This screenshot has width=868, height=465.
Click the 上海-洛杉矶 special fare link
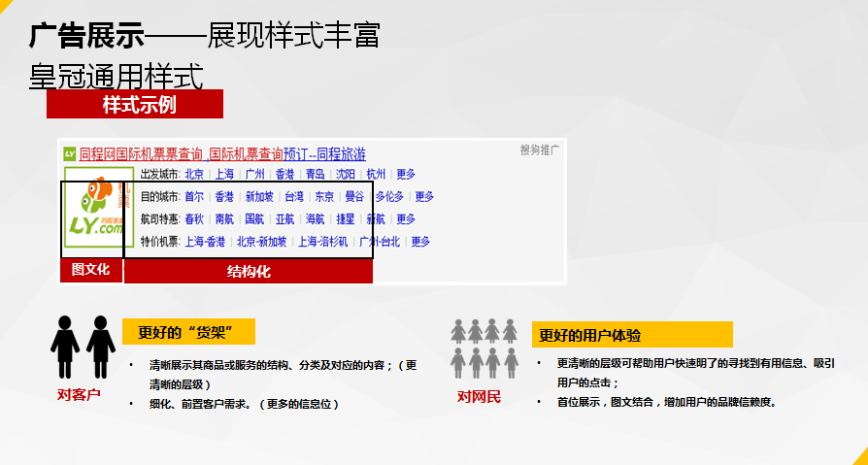point(323,242)
